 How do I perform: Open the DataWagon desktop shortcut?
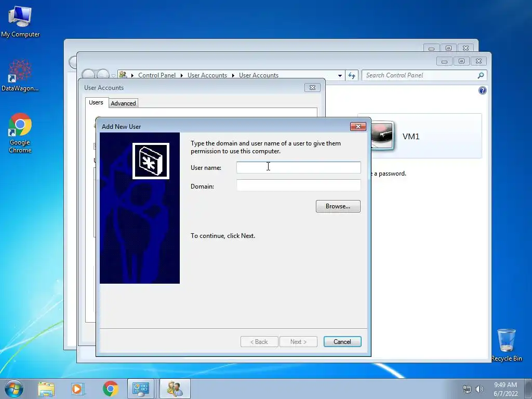(x=20, y=75)
